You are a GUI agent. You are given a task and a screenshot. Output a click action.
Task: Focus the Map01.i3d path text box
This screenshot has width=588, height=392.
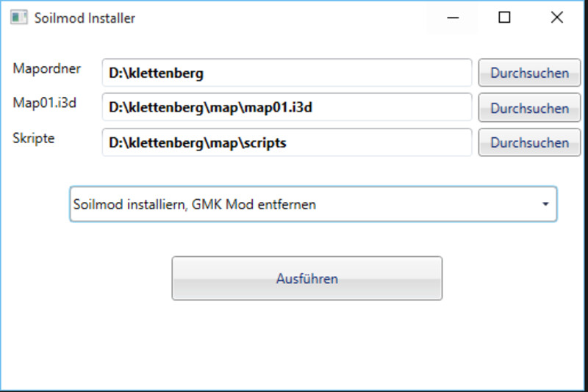(x=287, y=107)
